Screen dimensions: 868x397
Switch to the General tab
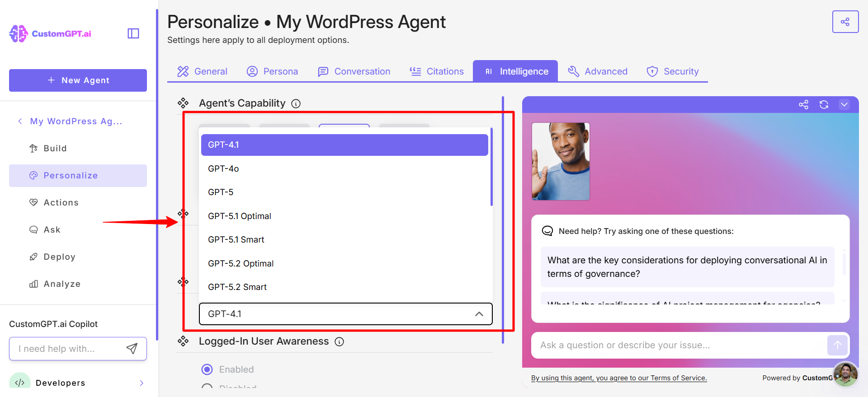[x=202, y=71]
